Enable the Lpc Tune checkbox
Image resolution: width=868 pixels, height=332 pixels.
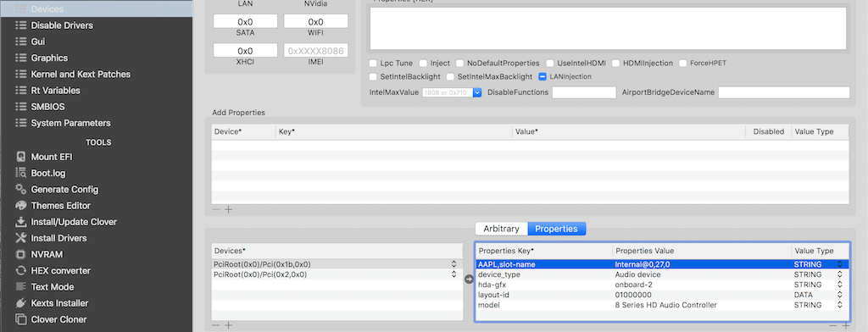click(x=374, y=63)
